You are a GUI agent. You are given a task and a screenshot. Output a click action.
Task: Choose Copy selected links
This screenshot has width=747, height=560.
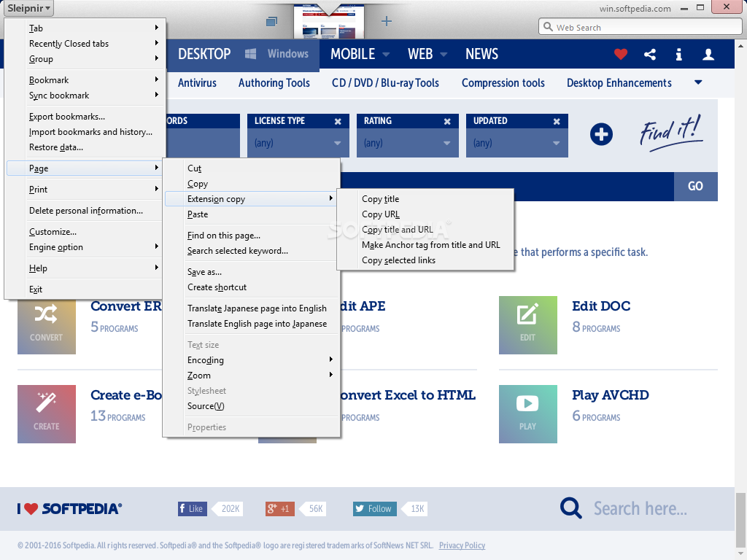pos(425,260)
